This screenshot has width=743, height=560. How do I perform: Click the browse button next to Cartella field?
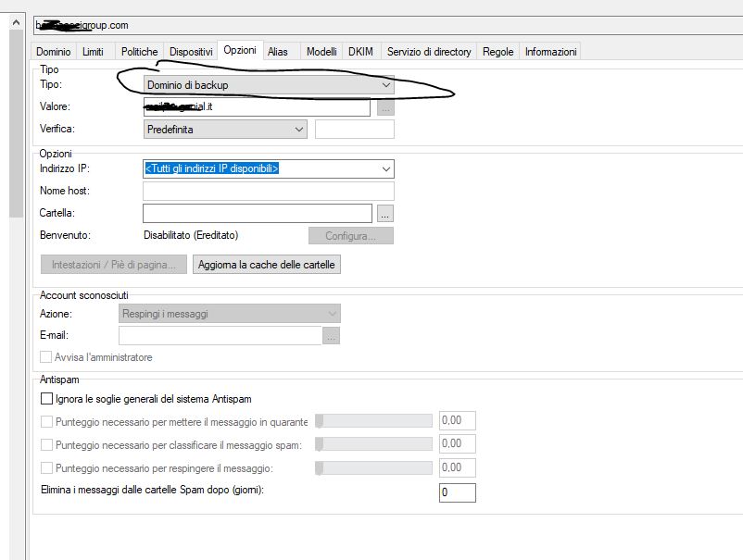(x=385, y=214)
